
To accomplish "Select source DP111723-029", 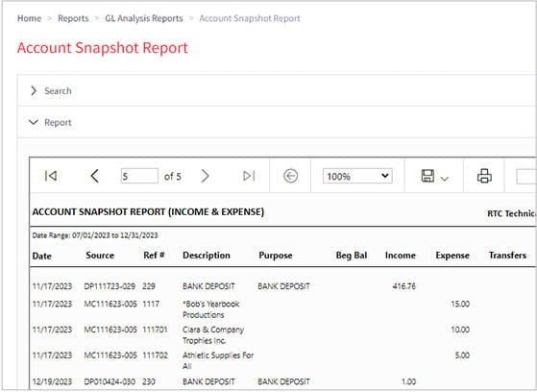I will click(x=110, y=286).
